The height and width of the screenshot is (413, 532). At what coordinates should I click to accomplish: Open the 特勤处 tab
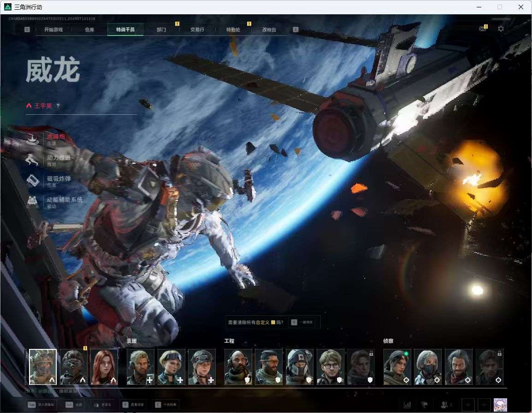pyautogui.click(x=233, y=29)
